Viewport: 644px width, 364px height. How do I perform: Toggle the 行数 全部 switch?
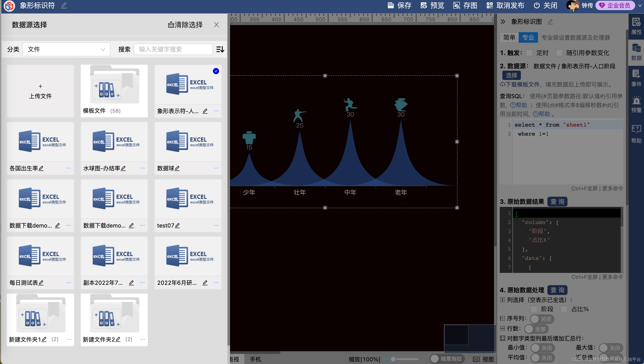click(536, 329)
